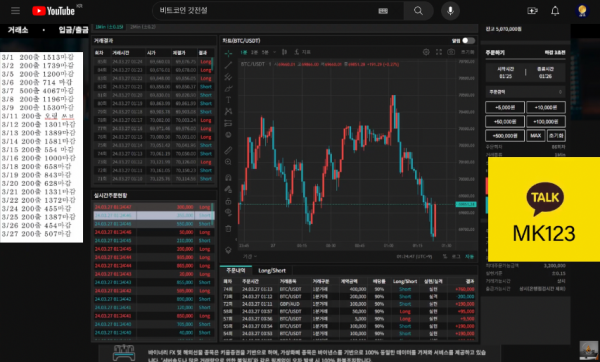Select the trend line drawing tool
Viewport: 600px width, 362px height.
coord(228,65)
